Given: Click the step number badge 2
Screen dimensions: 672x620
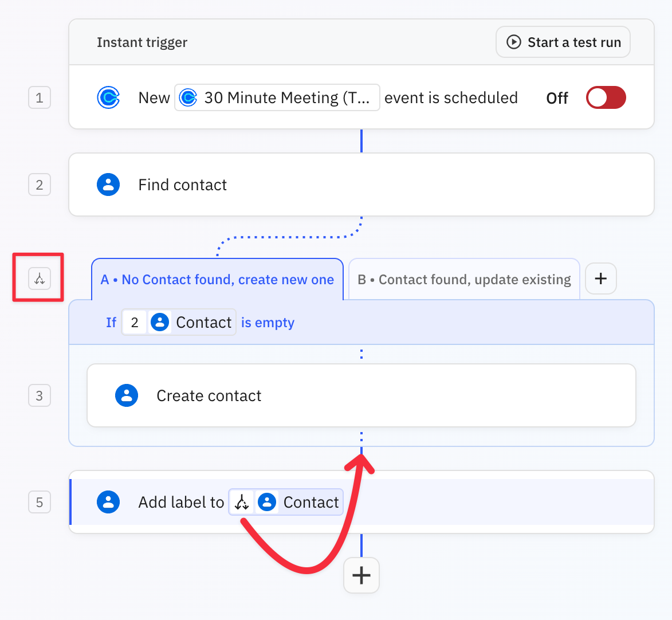Looking at the screenshot, I should [x=39, y=185].
